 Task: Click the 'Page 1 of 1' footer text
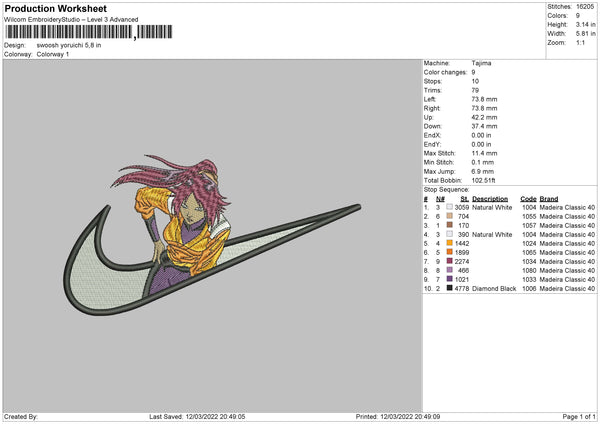[x=579, y=416]
